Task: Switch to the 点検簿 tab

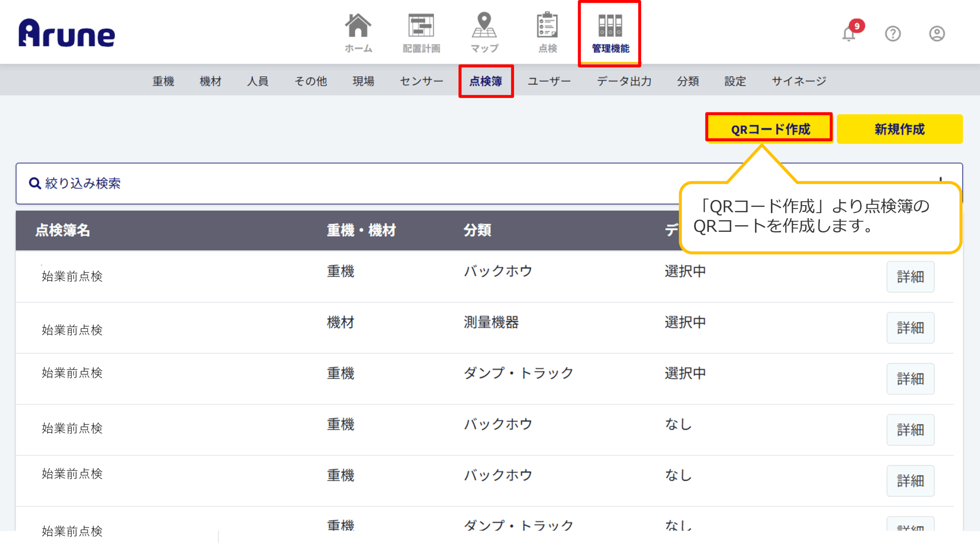Action: click(x=486, y=81)
